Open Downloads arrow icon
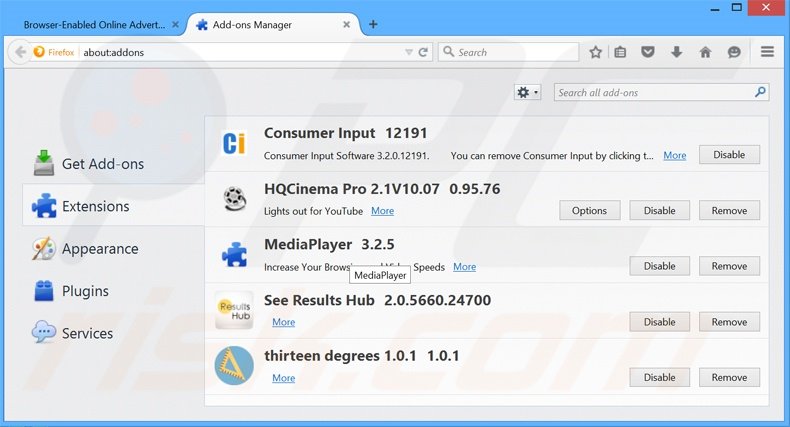 click(x=676, y=52)
